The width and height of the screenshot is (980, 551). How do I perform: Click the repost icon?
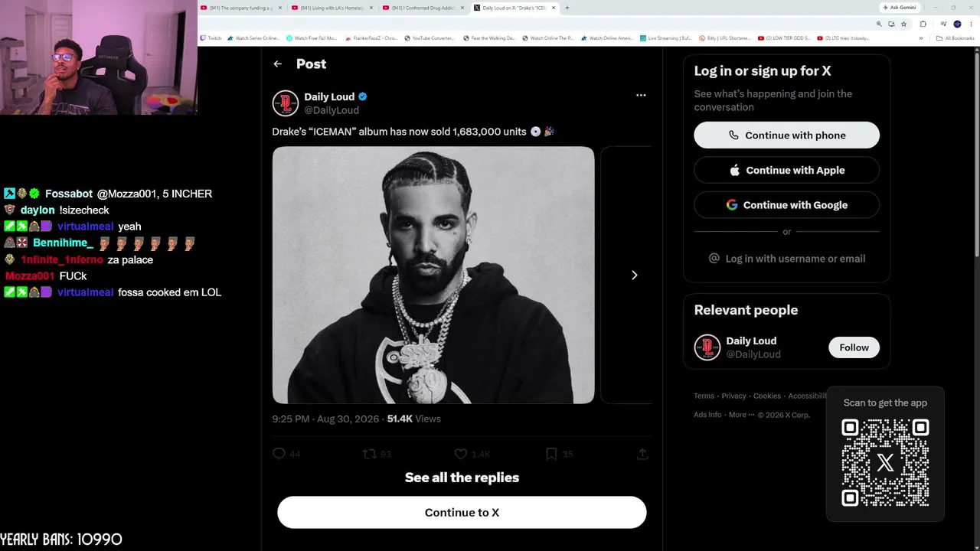[370, 454]
